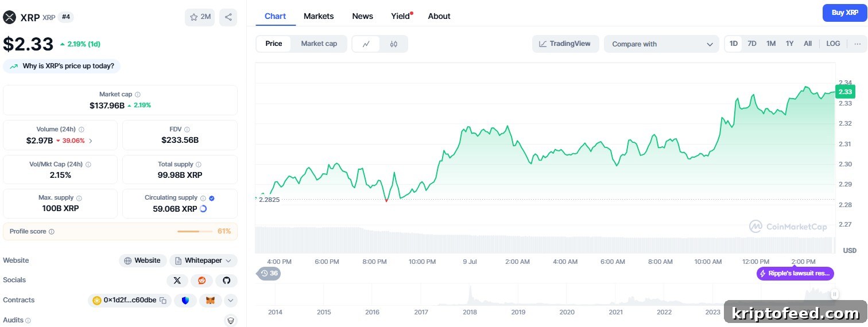
Task: Click the $233.56B FDV value
Action: [180, 141]
